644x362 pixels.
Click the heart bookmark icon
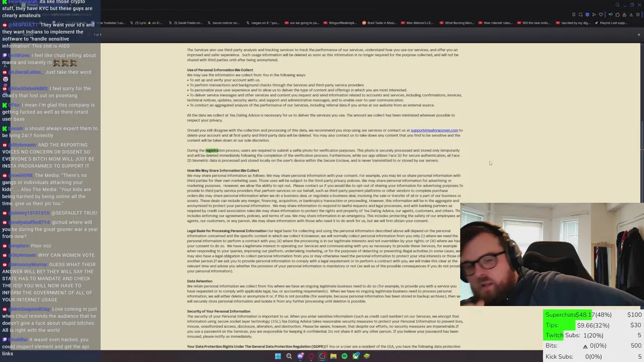click(x=601, y=15)
